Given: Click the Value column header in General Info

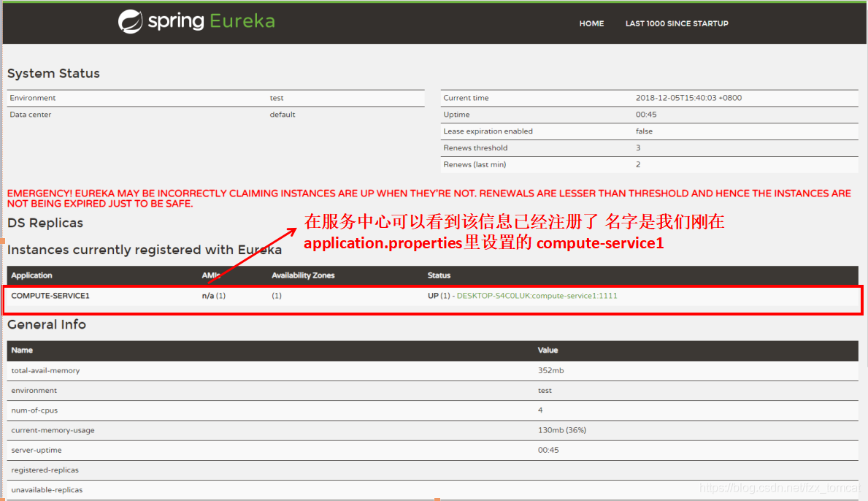Looking at the screenshot, I should (548, 350).
